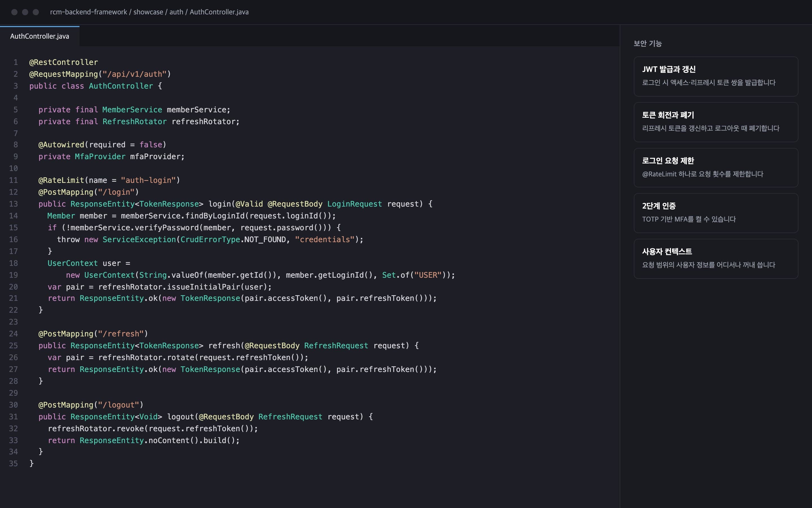Click the "/api/v1/auth" string on line 2
The width and height of the screenshot is (812, 508).
coord(134,74)
